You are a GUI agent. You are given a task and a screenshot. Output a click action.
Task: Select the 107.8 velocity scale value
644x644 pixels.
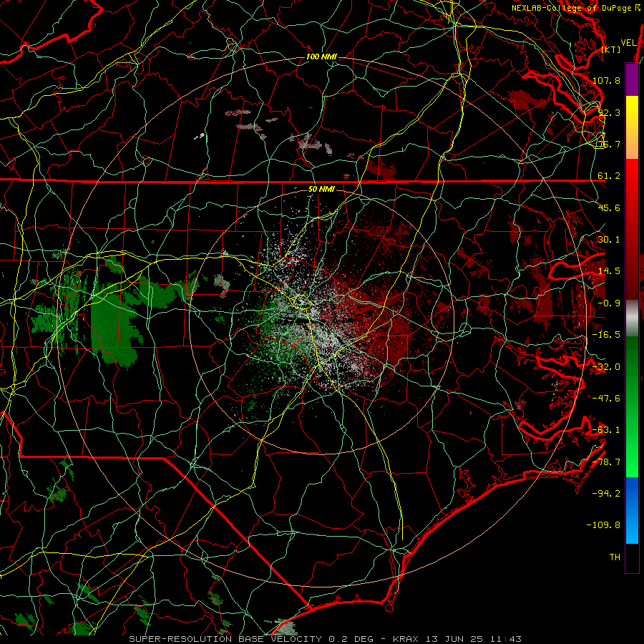606,80
